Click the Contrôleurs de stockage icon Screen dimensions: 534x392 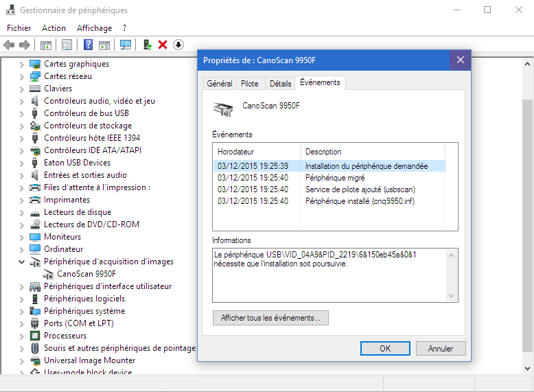(35, 126)
